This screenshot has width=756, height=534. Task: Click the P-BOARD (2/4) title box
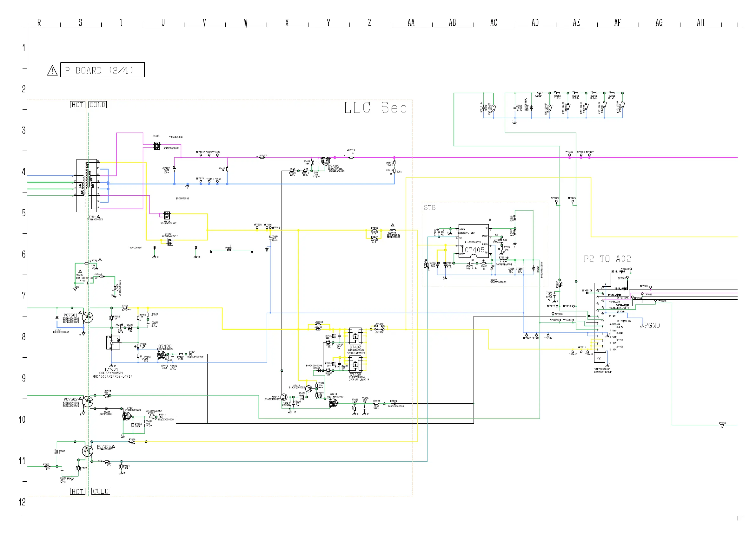point(103,70)
